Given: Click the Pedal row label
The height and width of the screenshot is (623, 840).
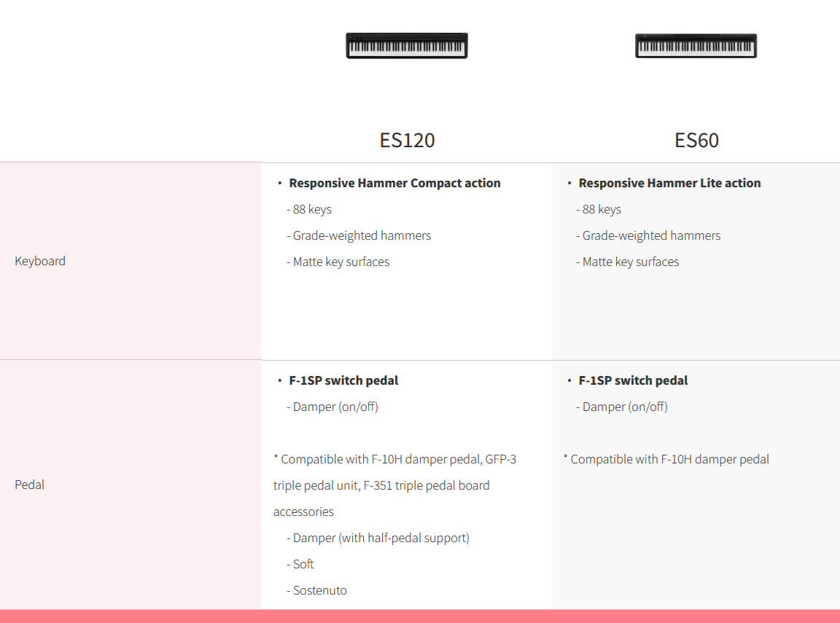Looking at the screenshot, I should tap(29, 485).
